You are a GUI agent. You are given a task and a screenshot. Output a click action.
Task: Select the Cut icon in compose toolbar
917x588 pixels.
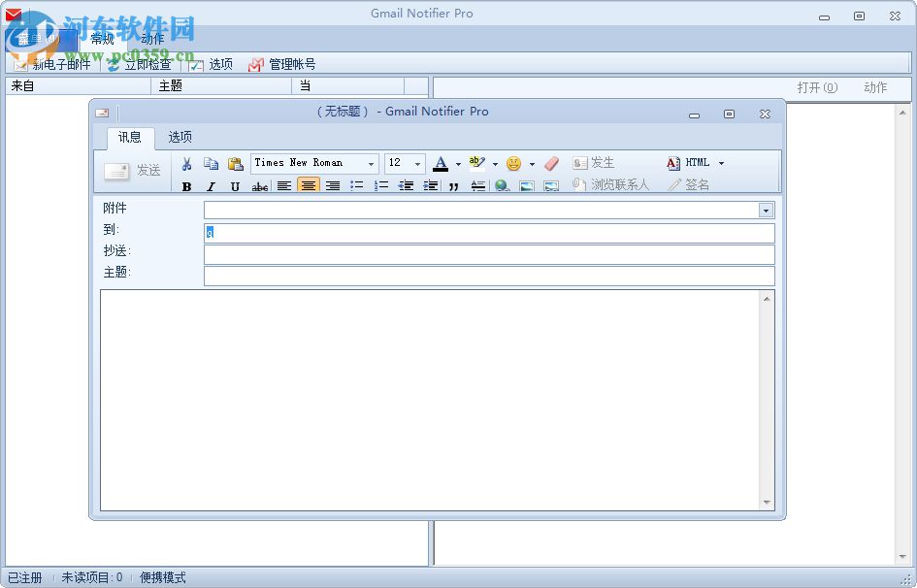(184, 163)
